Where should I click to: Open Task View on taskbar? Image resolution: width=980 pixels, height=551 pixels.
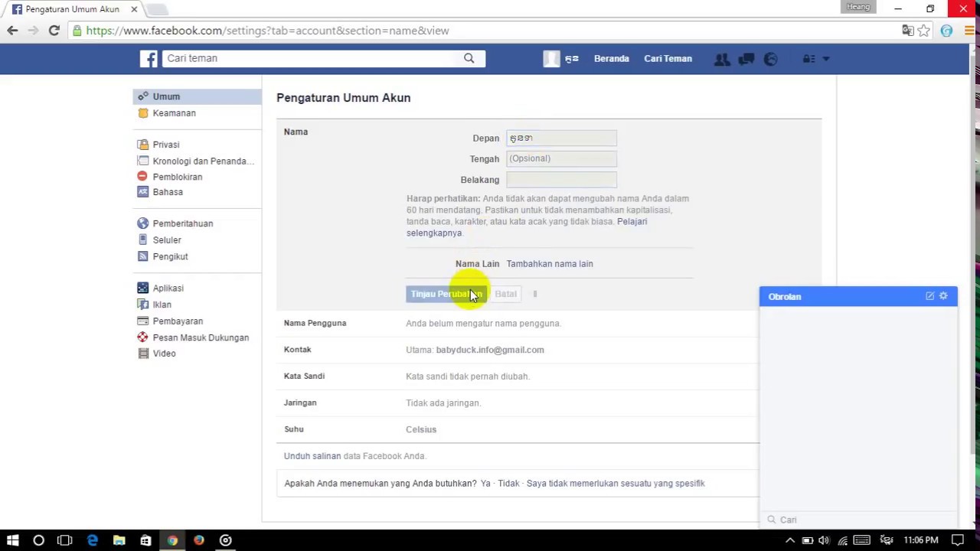(x=64, y=540)
